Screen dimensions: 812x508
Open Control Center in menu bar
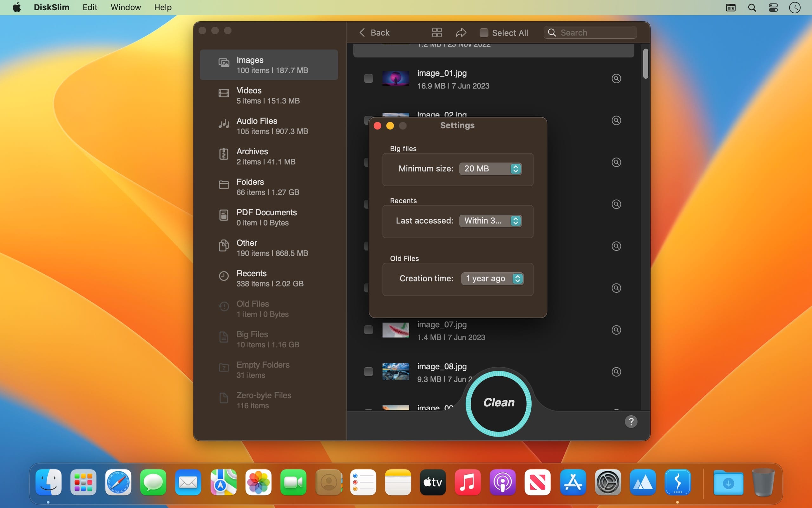coord(773,7)
